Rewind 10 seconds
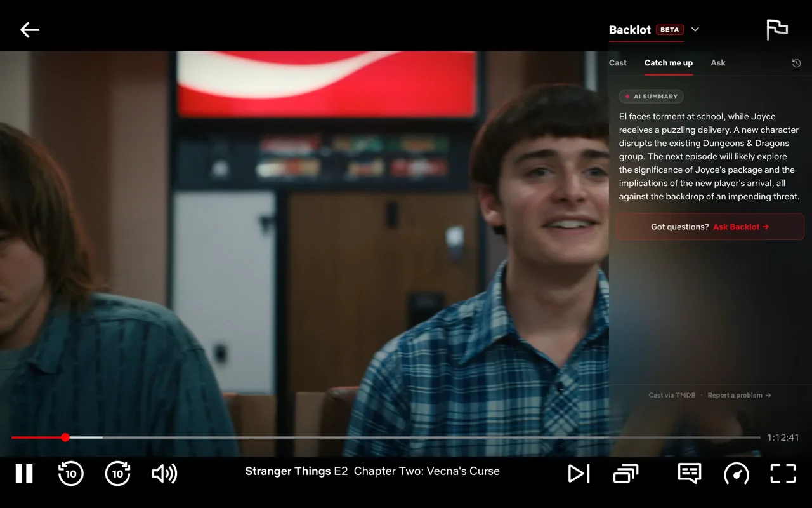 pyautogui.click(x=70, y=474)
